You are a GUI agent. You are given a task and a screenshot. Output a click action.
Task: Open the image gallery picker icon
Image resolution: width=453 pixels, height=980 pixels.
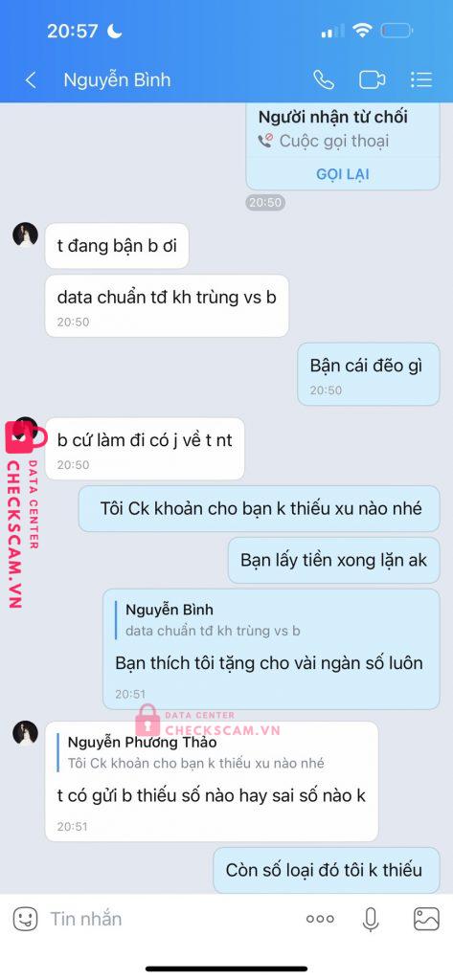[426, 919]
